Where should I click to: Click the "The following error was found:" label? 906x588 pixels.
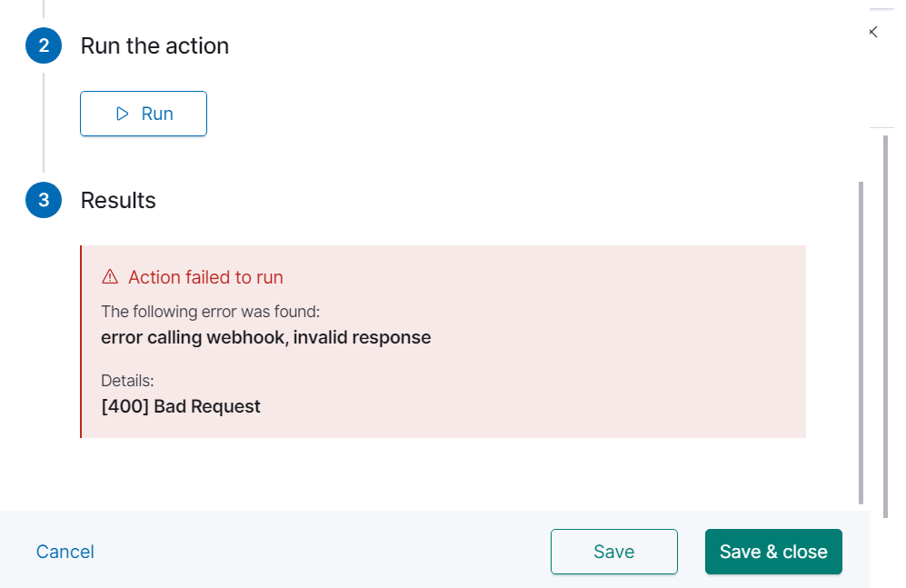click(x=210, y=312)
